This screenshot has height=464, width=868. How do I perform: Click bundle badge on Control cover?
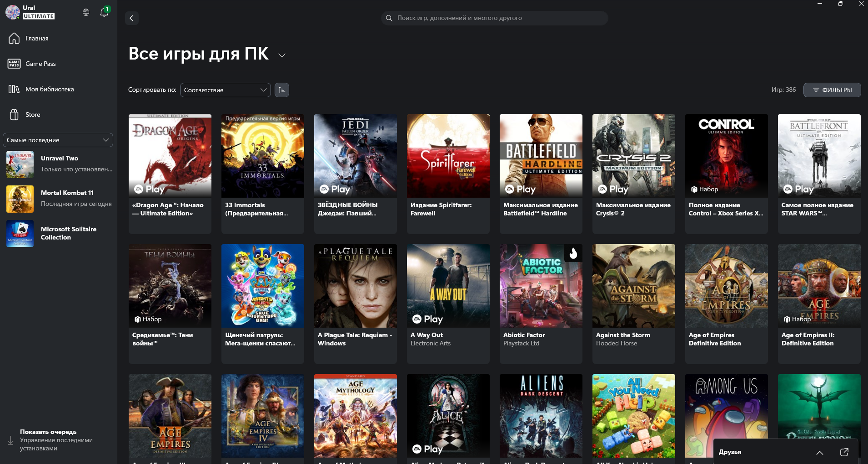(x=704, y=189)
